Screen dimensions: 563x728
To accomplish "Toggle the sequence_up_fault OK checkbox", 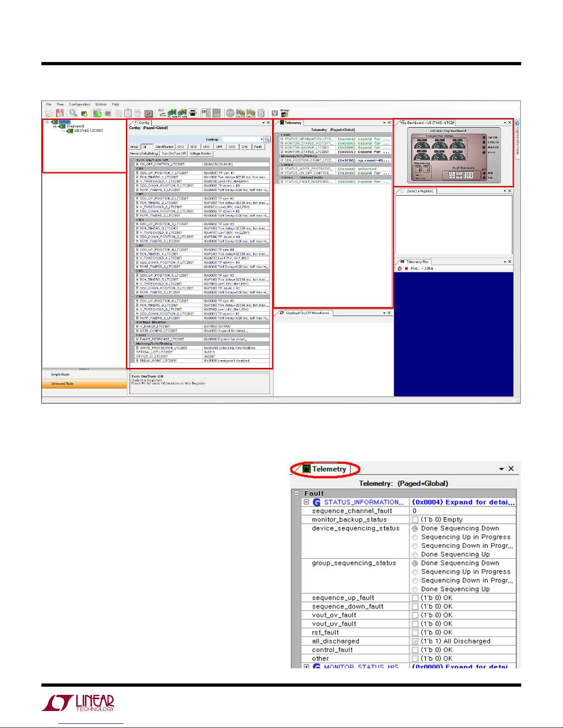I will [x=415, y=598].
